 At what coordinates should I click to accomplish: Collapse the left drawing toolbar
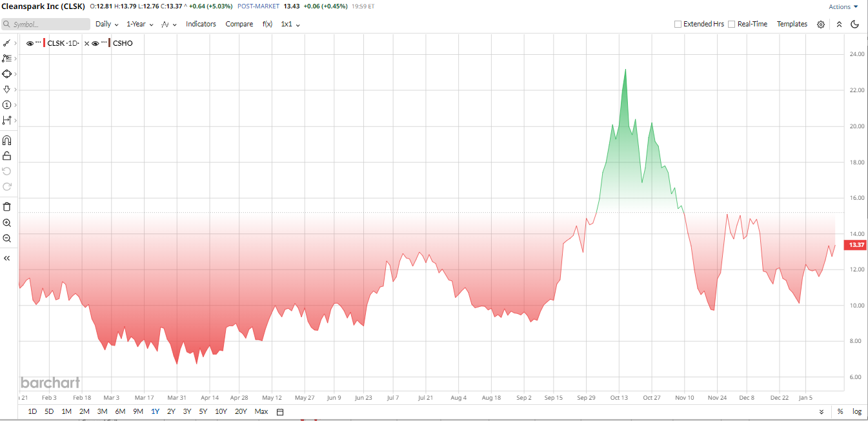click(7, 258)
